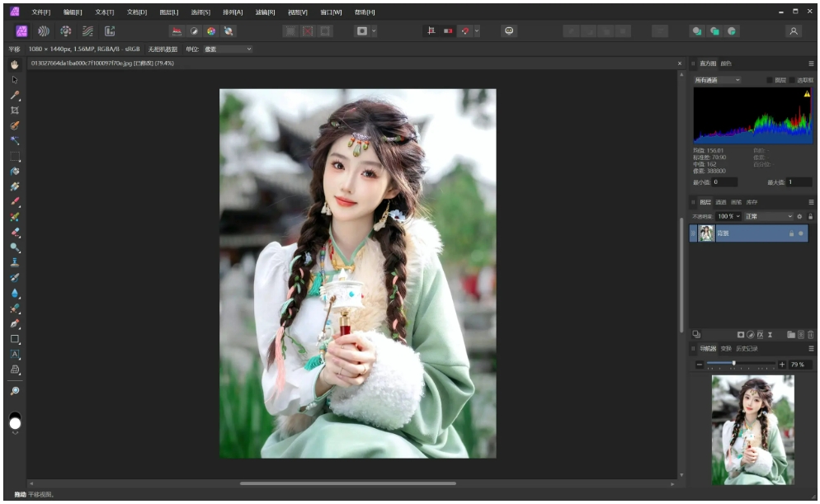
Task: Switch to the Export persona
Action: point(109,31)
